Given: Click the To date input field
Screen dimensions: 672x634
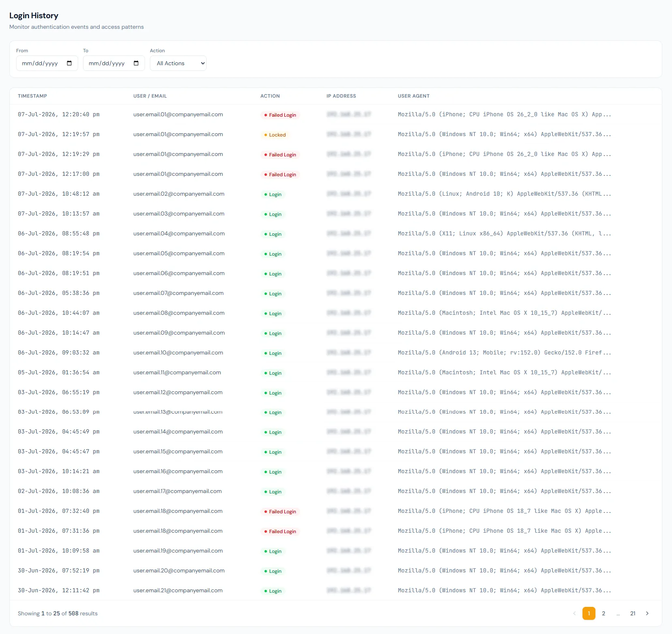Looking at the screenshot, I should click(x=114, y=63).
